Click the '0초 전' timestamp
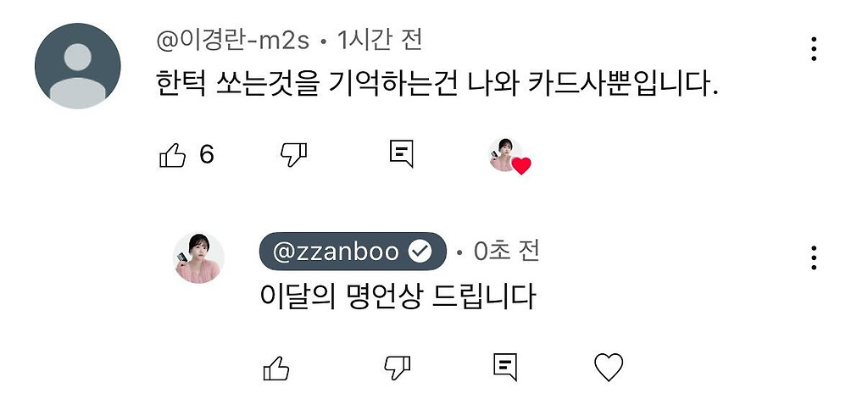The image size is (868, 410). (x=507, y=252)
